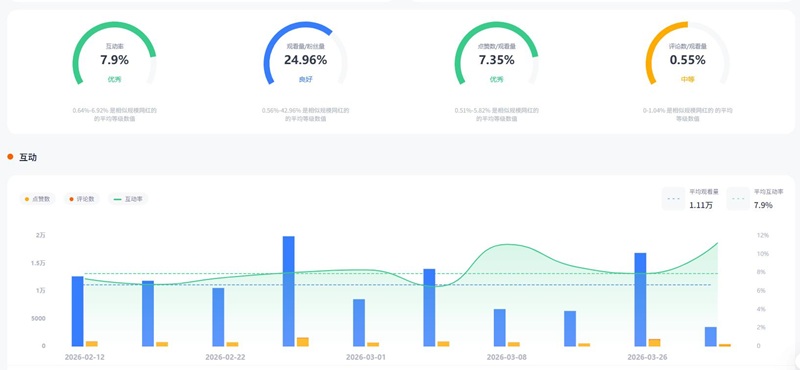Image resolution: width=800 pixels, height=370 pixels.
Task: Click the 中等 rating under 0.55%
Action: pos(687,80)
